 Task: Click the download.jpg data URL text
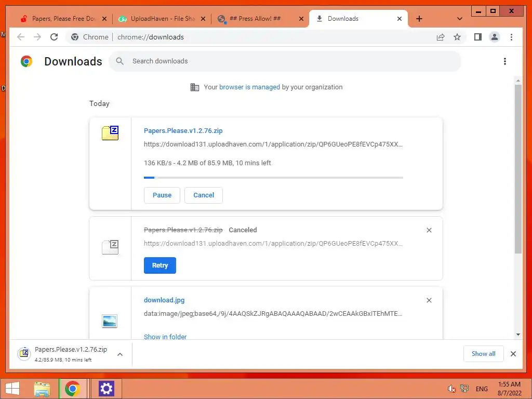[x=273, y=313]
